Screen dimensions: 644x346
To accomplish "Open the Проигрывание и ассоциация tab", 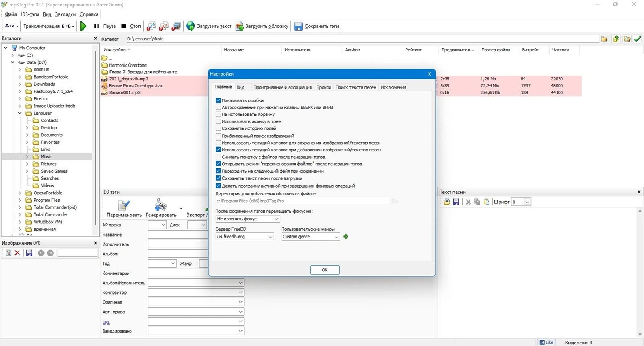I will point(282,87).
